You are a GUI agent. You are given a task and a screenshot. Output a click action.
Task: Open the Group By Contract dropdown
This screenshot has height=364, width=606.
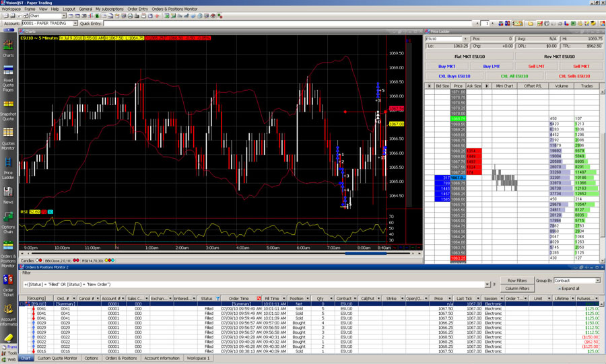pyautogui.click(x=597, y=281)
